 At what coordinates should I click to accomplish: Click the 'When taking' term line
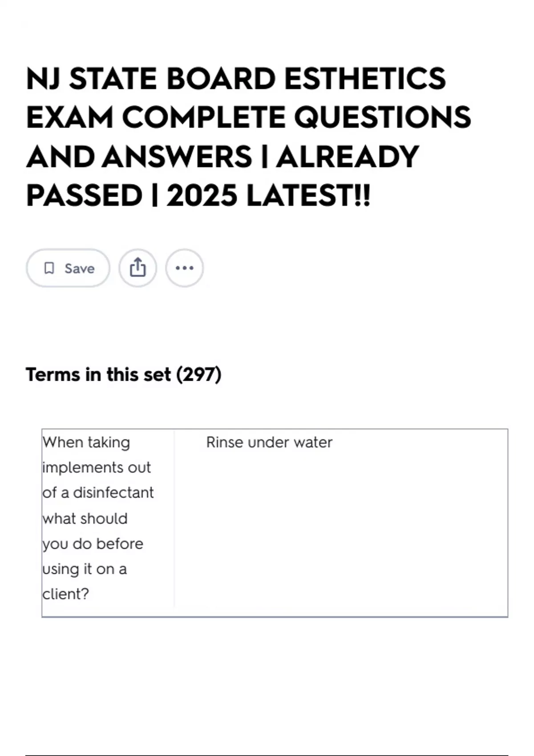click(86, 442)
